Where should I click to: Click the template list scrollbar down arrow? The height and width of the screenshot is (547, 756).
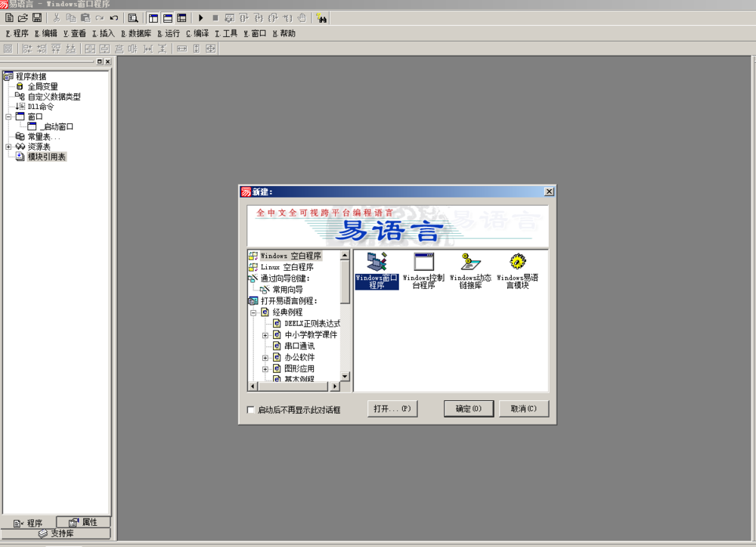[345, 376]
